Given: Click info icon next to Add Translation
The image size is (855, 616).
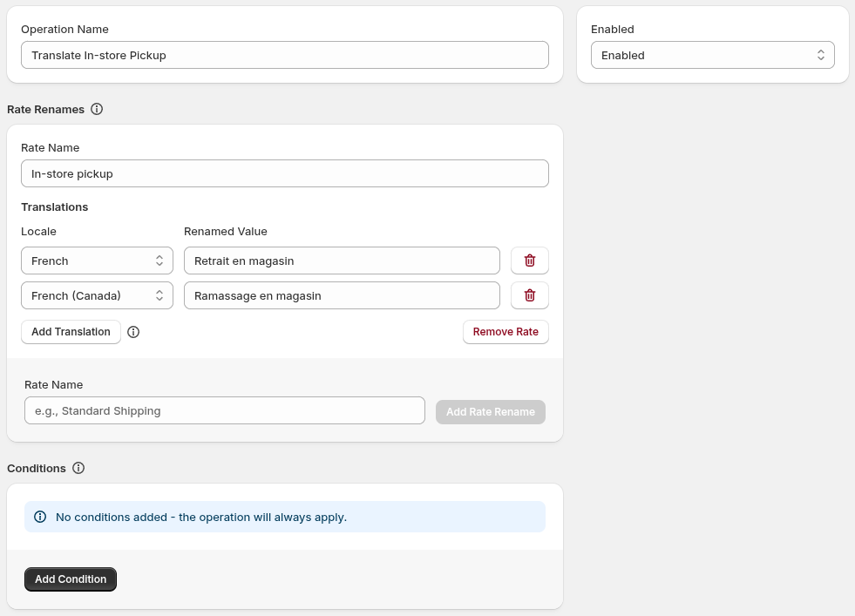Looking at the screenshot, I should [x=133, y=332].
